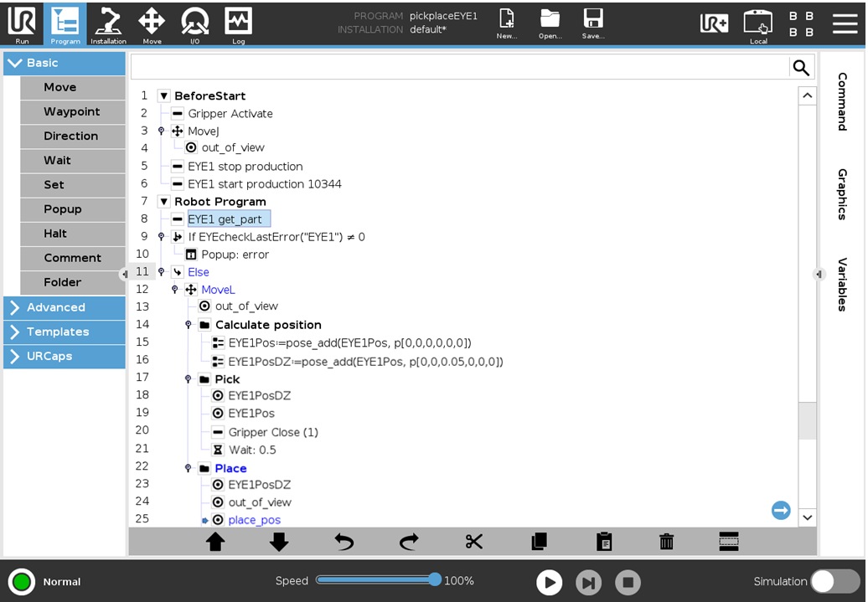The width and height of the screenshot is (868, 602).
Task: Open the Move tab
Action: tap(152, 24)
